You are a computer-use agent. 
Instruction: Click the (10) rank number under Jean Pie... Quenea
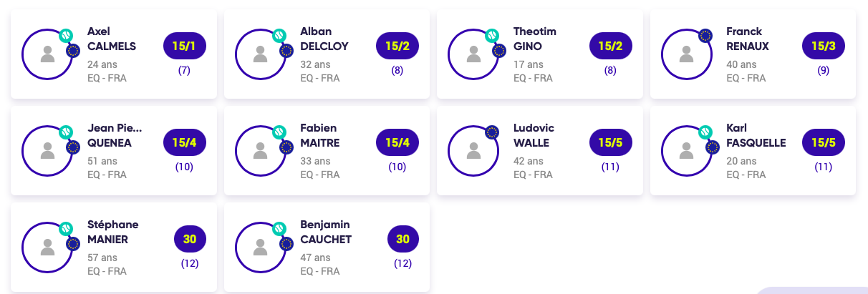point(184,167)
